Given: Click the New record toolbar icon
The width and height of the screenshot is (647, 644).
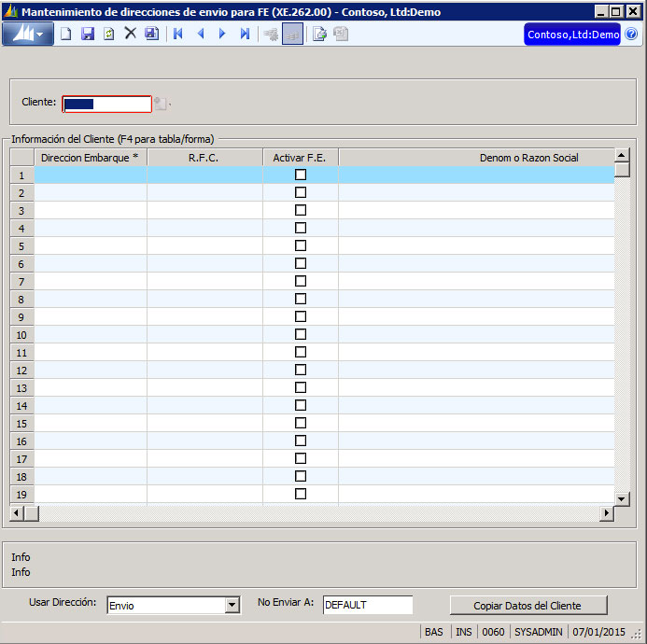Looking at the screenshot, I should point(66,34).
